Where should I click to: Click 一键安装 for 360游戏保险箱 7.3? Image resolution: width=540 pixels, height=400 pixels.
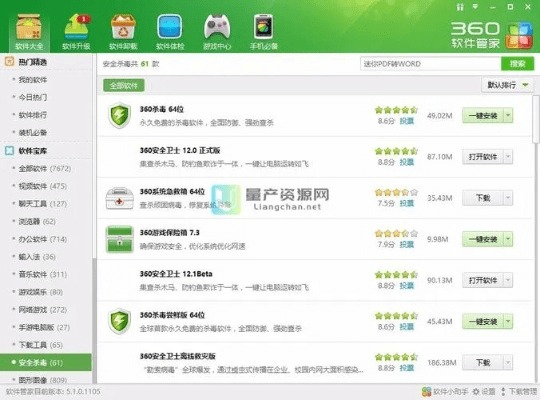click(483, 239)
